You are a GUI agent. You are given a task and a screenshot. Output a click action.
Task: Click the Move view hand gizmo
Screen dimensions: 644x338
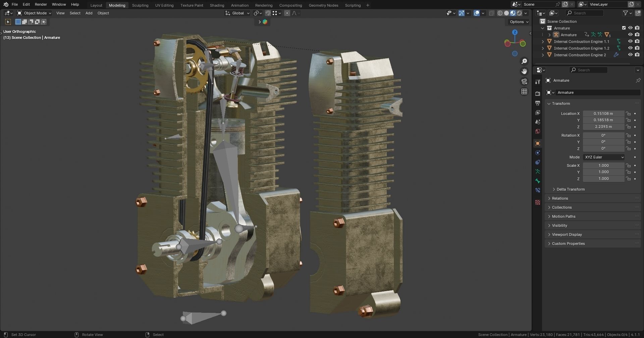point(524,71)
